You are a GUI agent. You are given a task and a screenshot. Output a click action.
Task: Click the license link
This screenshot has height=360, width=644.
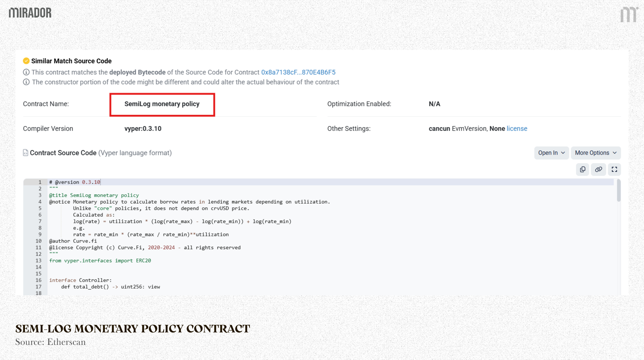pos(517,128)
